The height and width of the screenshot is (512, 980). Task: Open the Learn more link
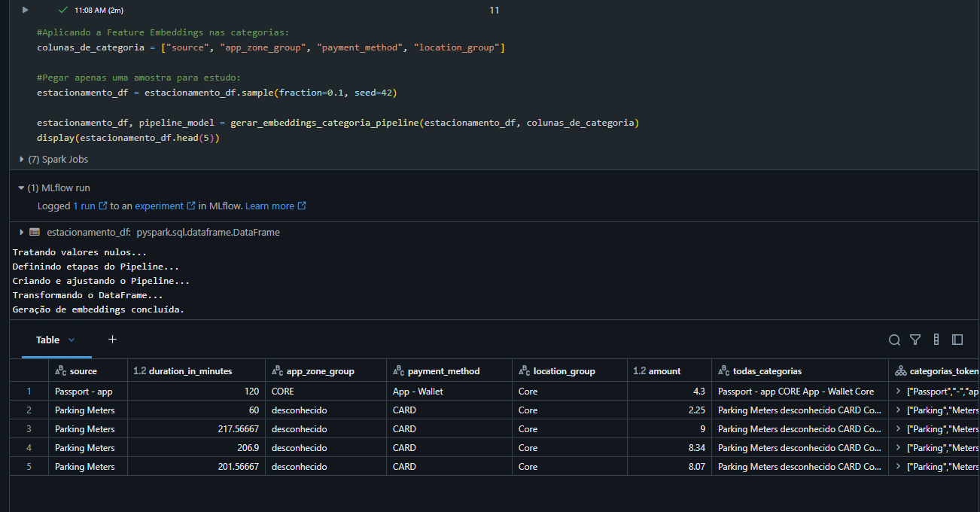[x=269, y=206]
